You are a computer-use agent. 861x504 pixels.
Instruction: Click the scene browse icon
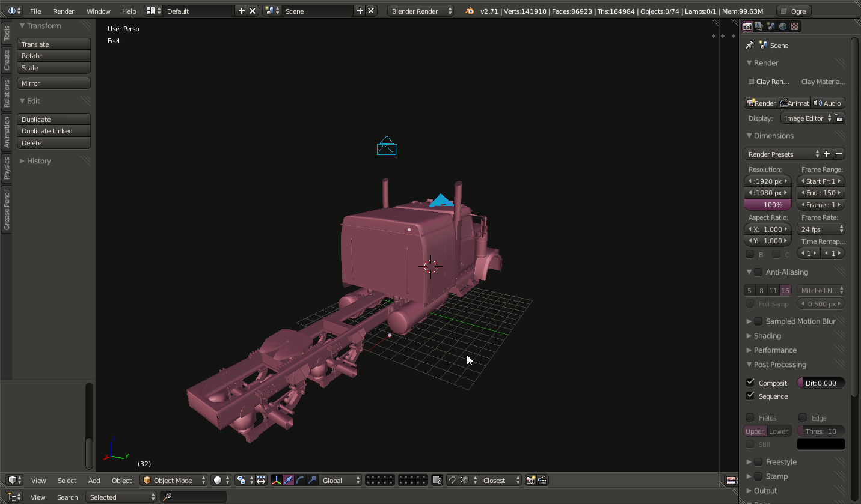[x=272, y=11]
